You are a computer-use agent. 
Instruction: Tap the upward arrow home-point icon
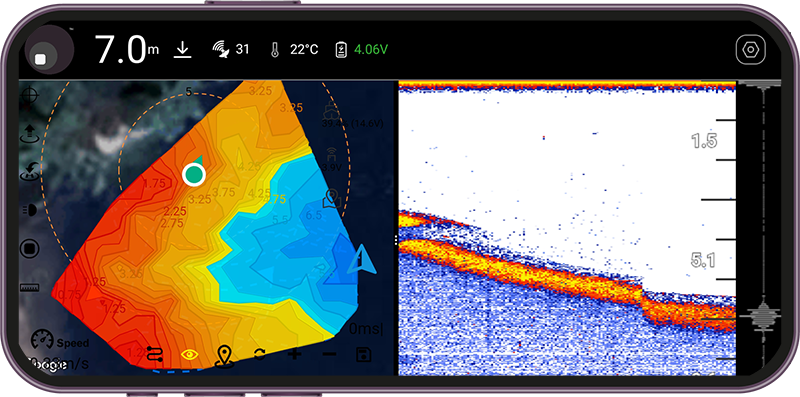coord(30,134)
